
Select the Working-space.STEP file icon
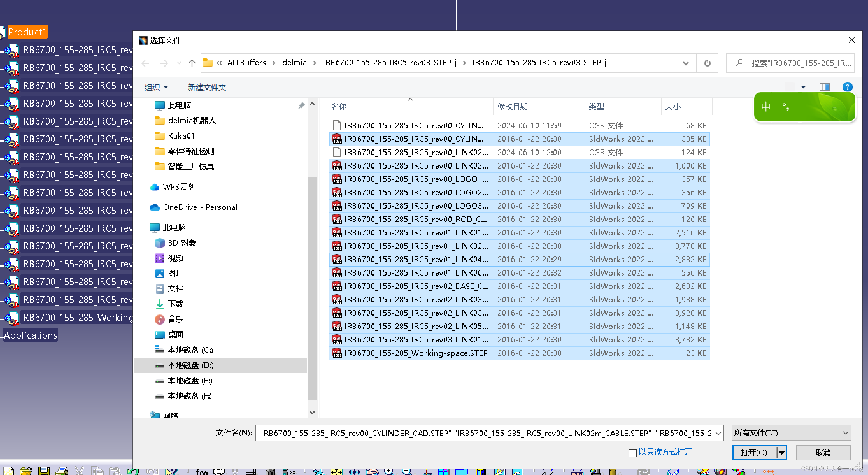(x=337, y=353)
